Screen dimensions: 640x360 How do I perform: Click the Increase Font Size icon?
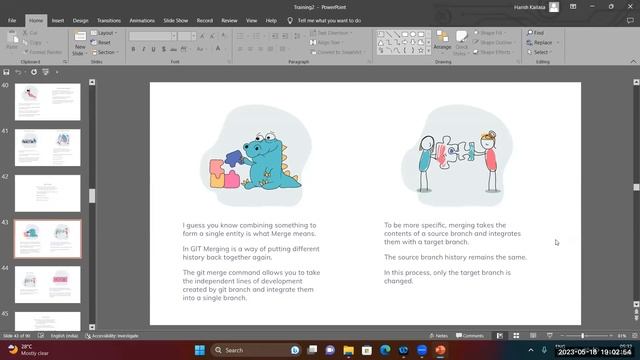pyautogui.click(x=202, y=36)
